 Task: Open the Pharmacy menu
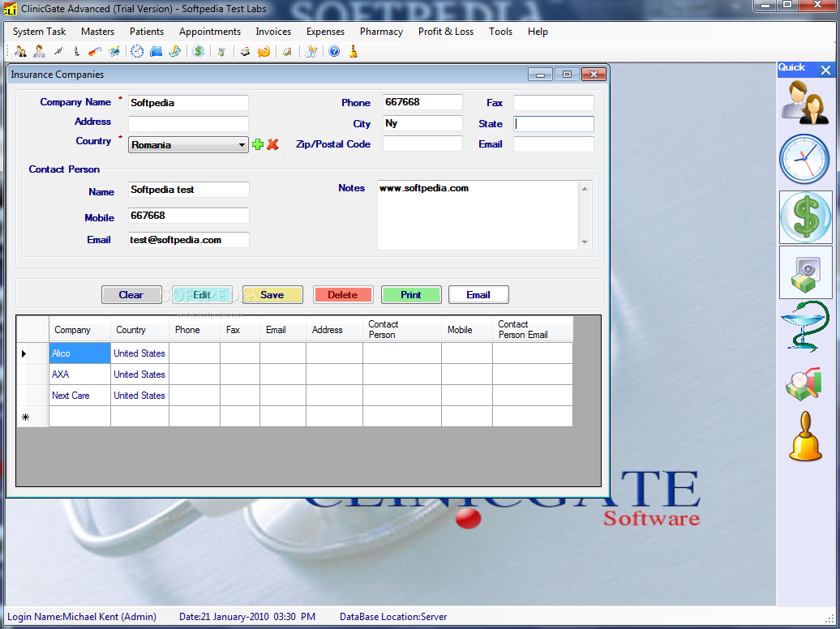[381, 32]
